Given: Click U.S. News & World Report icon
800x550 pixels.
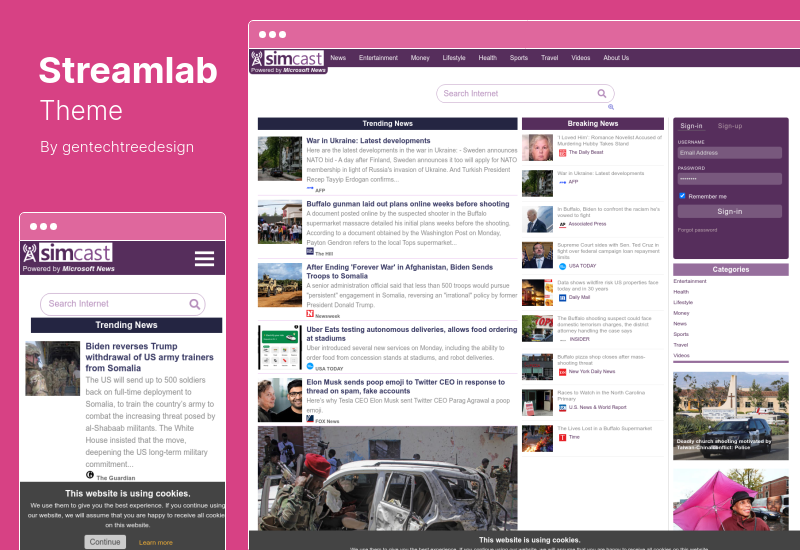Looking at the screenshot, I should (x=563, y=408).
